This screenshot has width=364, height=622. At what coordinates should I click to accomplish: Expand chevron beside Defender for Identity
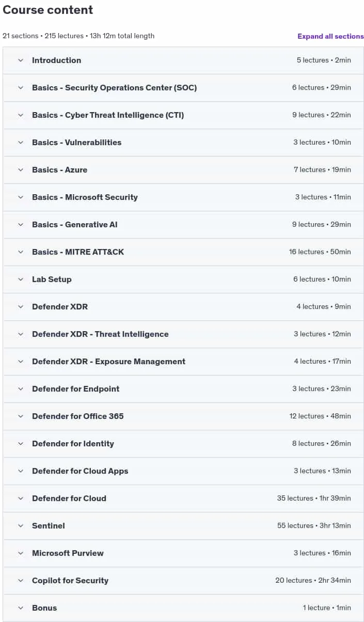click(x=21, y=444)
